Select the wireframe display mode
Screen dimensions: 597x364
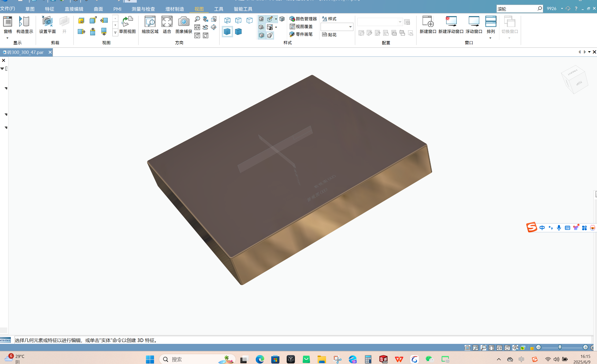tap(227, 20)
